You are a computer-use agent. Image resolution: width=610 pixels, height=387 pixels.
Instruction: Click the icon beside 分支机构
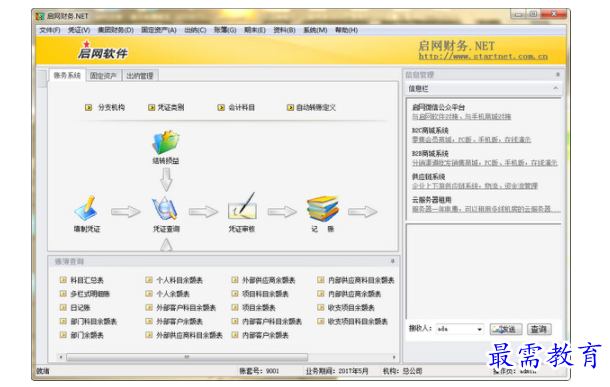[89, 107]
